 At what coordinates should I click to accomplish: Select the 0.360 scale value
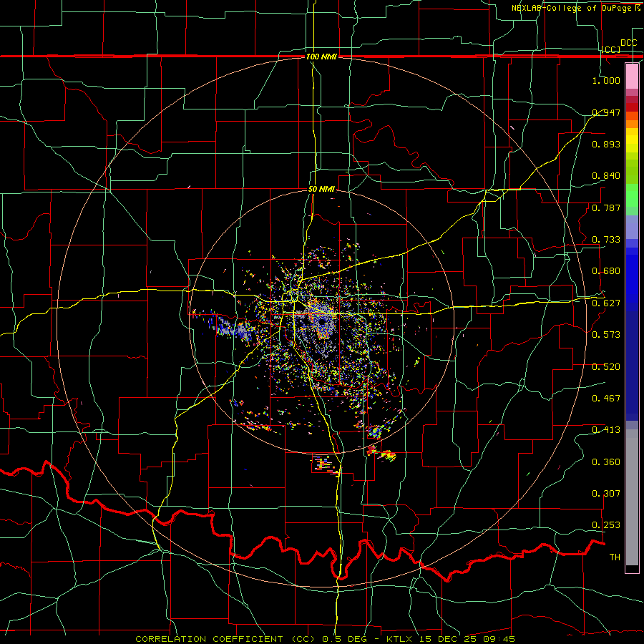coord(606,462)
